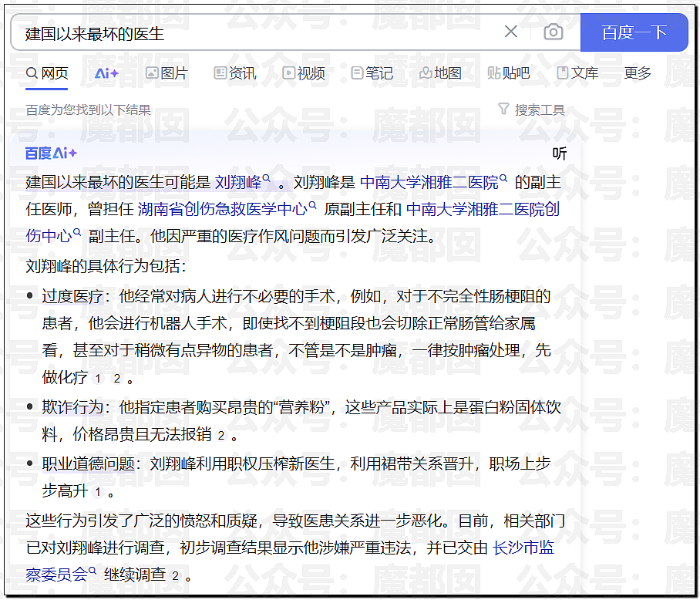
Task: Open the 笔记 tab
Action: 372,72
